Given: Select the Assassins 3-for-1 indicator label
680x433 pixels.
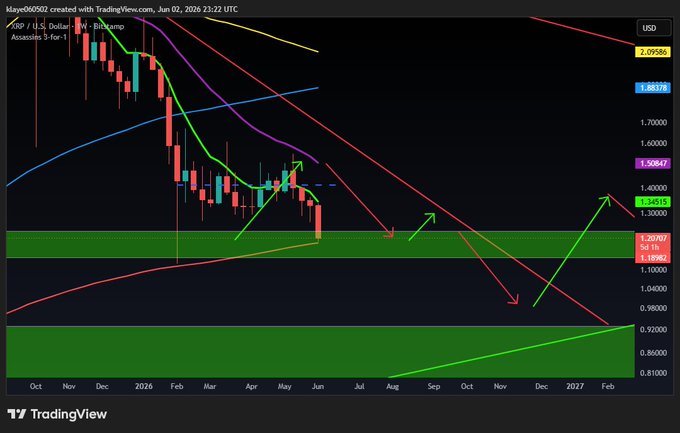Looking at the screenshot, I should [39, 37].
